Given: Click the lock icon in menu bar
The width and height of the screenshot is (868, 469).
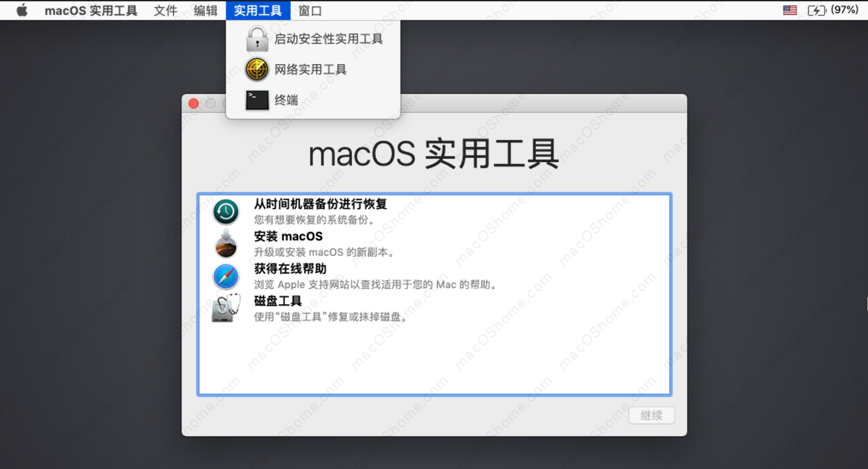Looking at the screenshot, I should (x=255, y=38).
